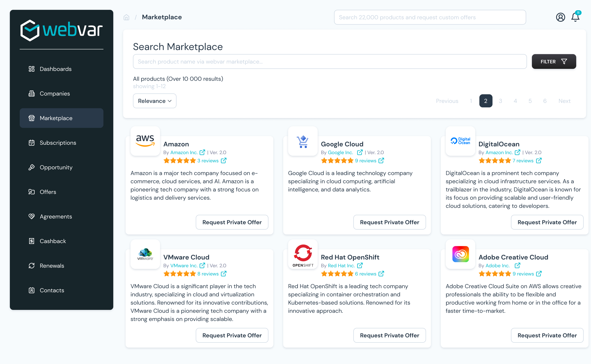This screenshot has height=364, width=591.
Task: Select the Companies sidebar icon
Action: tap(32, 93)
